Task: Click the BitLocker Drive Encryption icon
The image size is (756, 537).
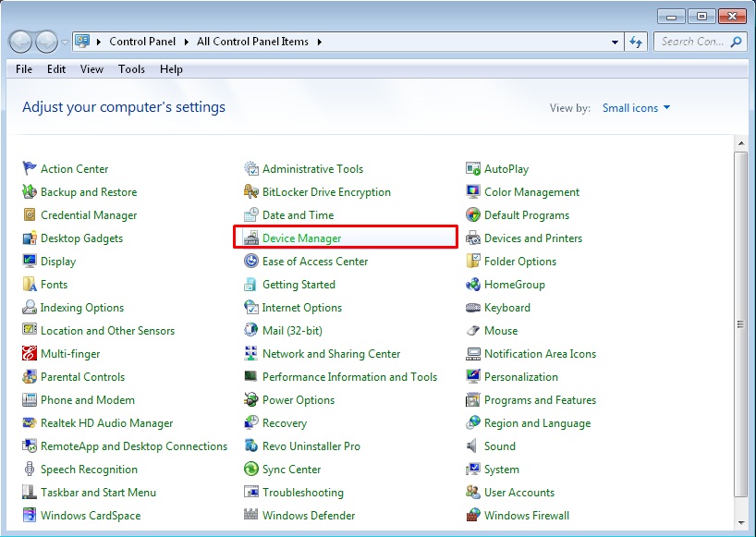Action: coord(251,191)
